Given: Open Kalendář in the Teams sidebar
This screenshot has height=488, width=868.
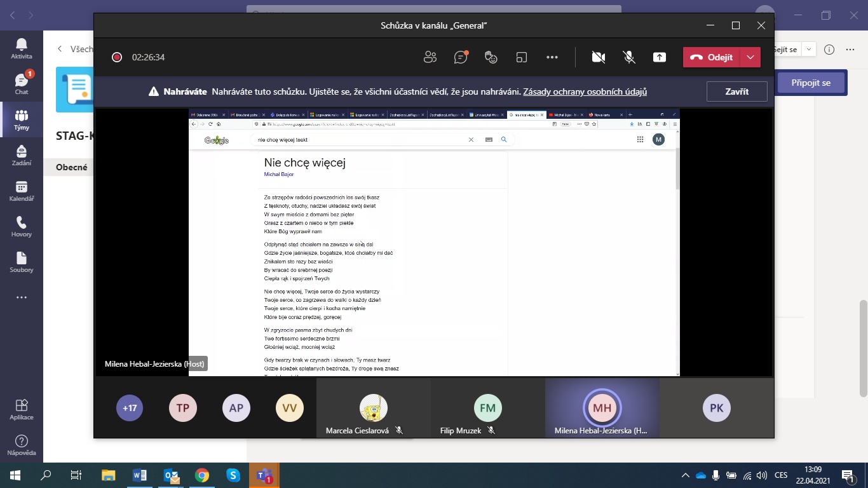Looking at the screenshot, I should pyautogui.click(x=22, y=191).
